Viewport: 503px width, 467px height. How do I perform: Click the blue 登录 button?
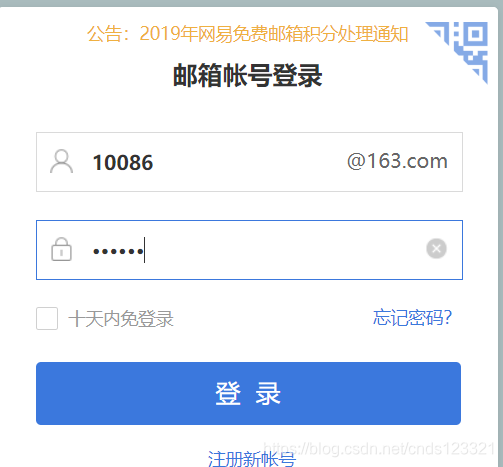click(248, 393)
